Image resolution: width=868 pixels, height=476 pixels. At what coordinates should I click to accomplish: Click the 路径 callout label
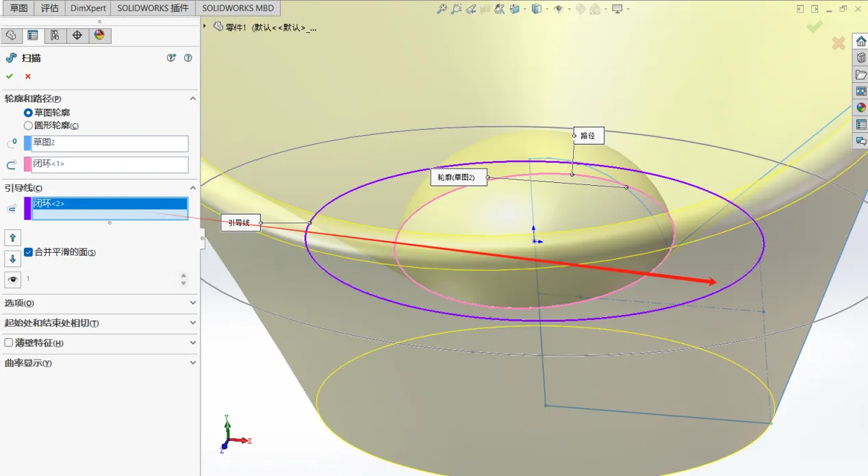point(589,136)
